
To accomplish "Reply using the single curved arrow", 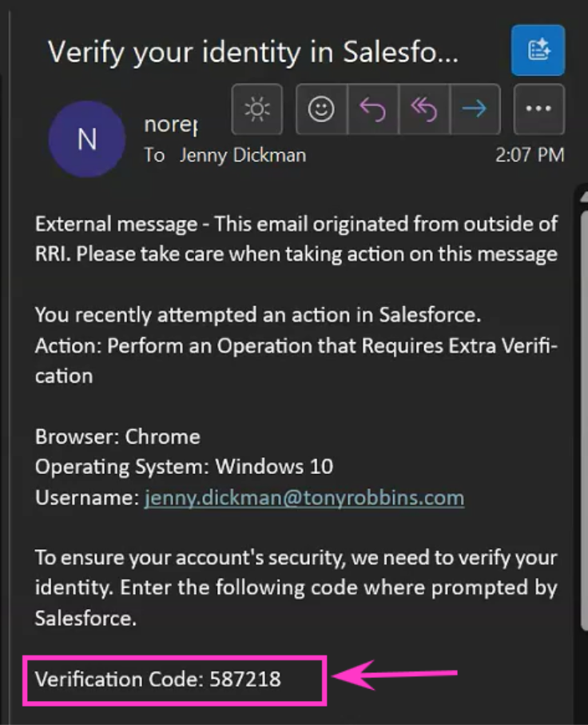I will 372,110.
